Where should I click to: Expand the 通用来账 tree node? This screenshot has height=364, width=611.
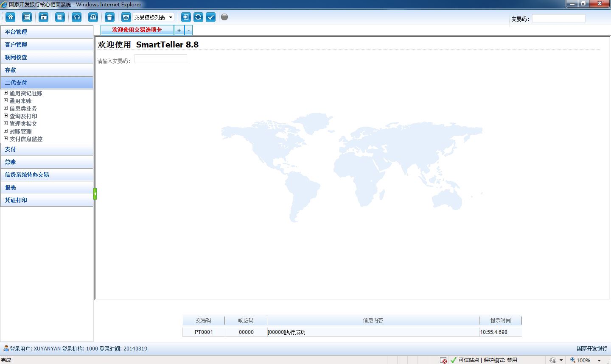(x=6, y=100)
